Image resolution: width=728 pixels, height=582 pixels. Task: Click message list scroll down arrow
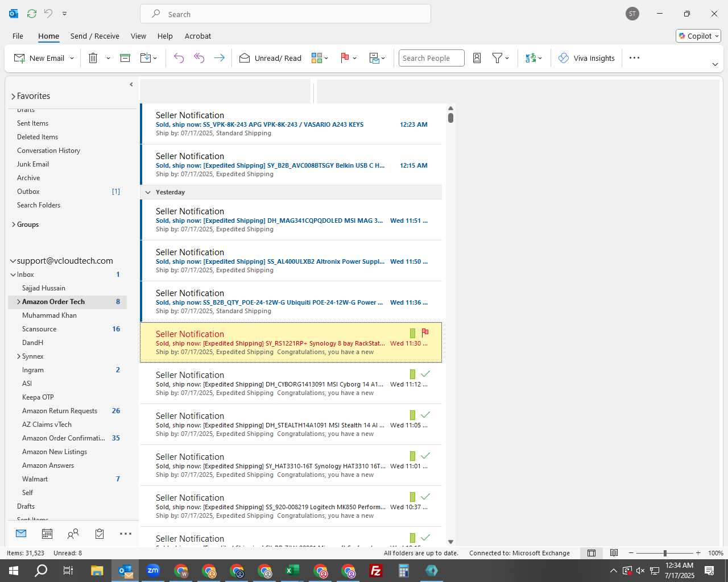(x=450, y=542)
